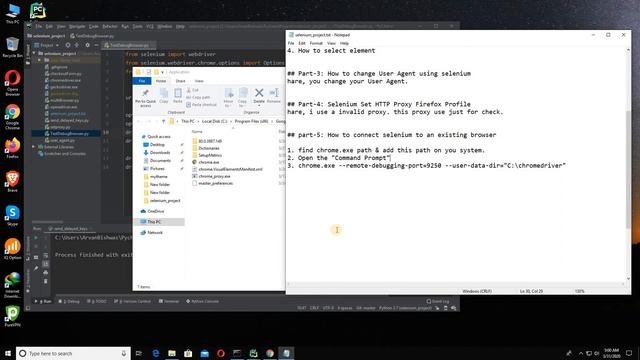Viewport: 640px width, 360px height.
Task: Select Downloads in Explorer Quick access
Action: (160, 153)
